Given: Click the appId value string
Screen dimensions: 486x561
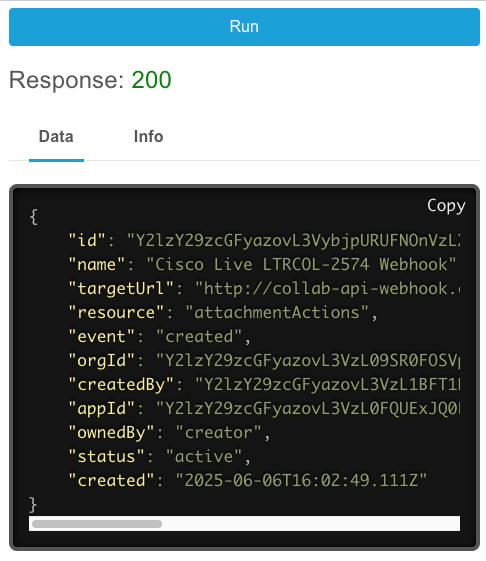Looking at the screenshot, I should pos(308,408).
